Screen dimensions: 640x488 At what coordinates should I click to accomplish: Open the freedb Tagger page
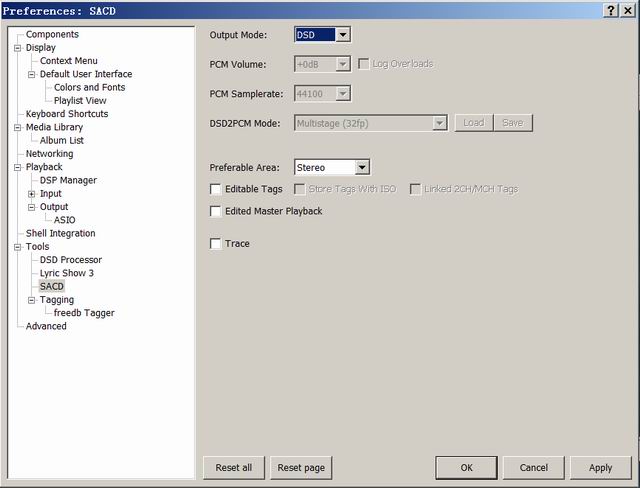coord(84,313)
